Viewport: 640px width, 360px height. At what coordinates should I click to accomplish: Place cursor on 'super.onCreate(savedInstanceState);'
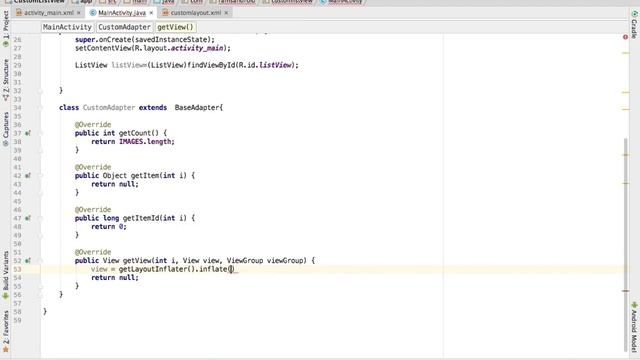(144, 40)
